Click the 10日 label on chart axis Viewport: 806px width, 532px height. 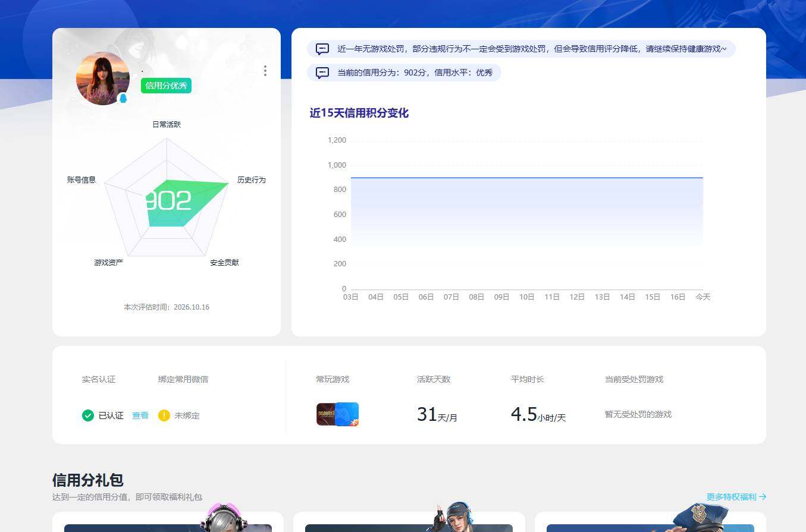527,297
